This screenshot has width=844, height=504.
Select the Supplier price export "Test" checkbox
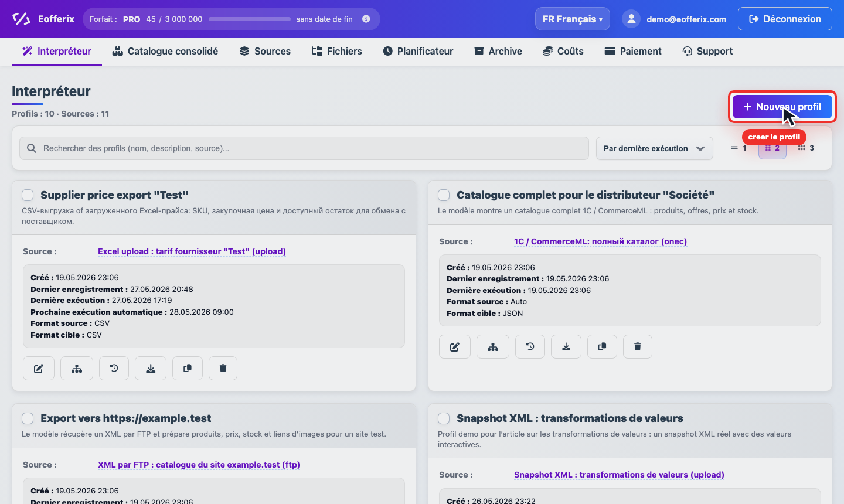28,195
